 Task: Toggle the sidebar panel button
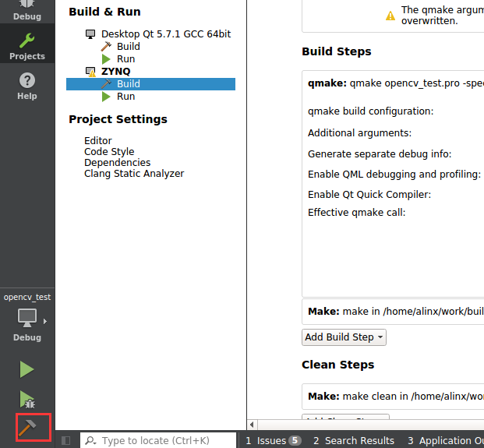[65, 440]
